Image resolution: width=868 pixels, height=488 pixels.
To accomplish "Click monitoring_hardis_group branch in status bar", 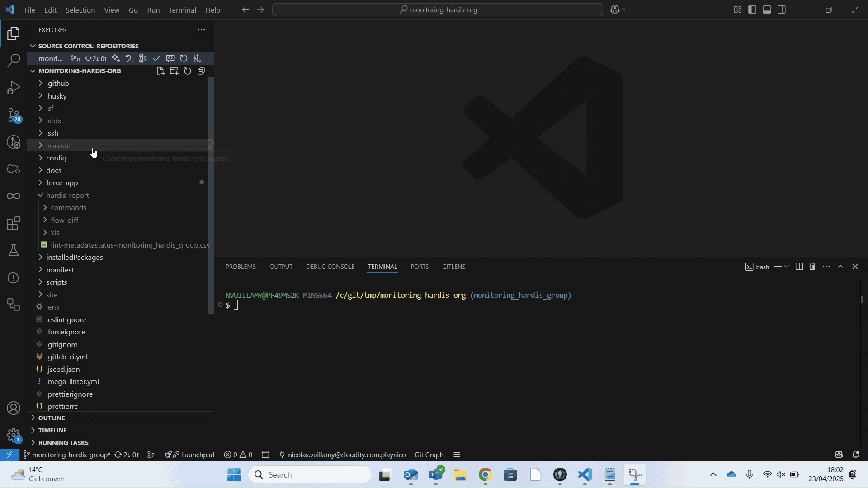I will [x=67, y=455].
